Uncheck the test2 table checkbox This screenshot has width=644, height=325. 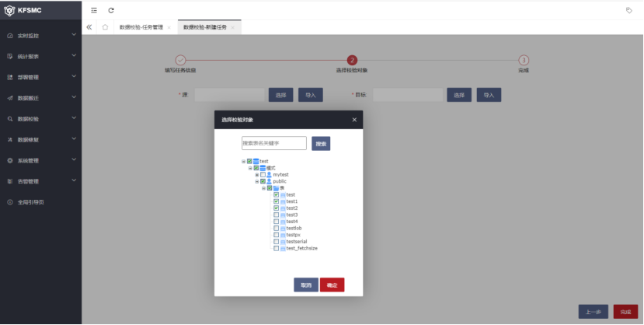276,208
